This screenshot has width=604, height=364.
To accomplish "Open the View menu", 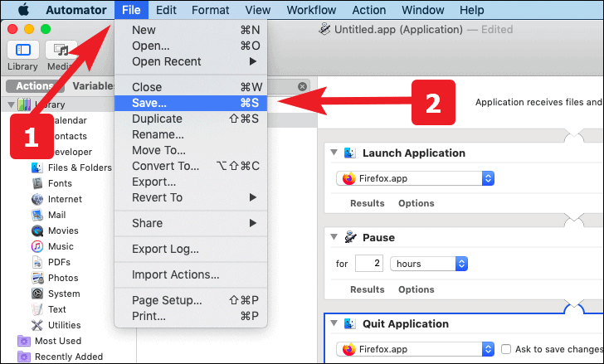I will click(258, 10).
